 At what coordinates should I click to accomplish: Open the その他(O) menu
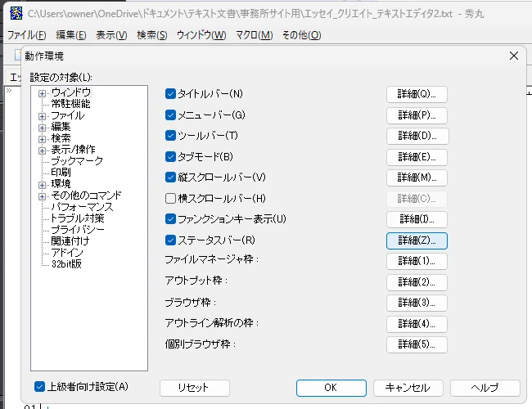(x=302, y=35)
